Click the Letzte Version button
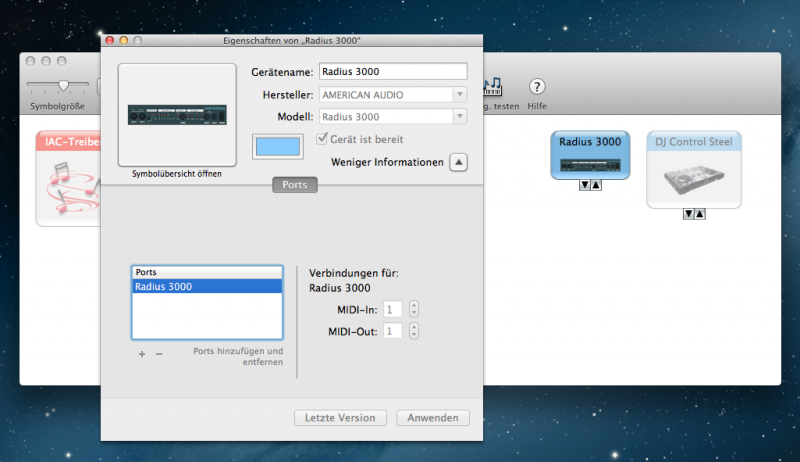This screenshot has width=800, height=462. tap(340, 418)
